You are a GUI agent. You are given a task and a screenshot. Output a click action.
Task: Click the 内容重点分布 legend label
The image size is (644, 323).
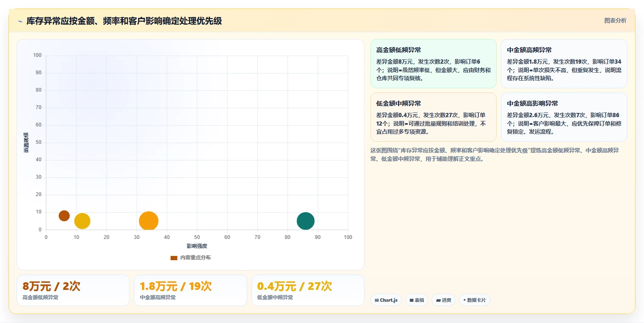pyautogui.click(x=195, y=258)
